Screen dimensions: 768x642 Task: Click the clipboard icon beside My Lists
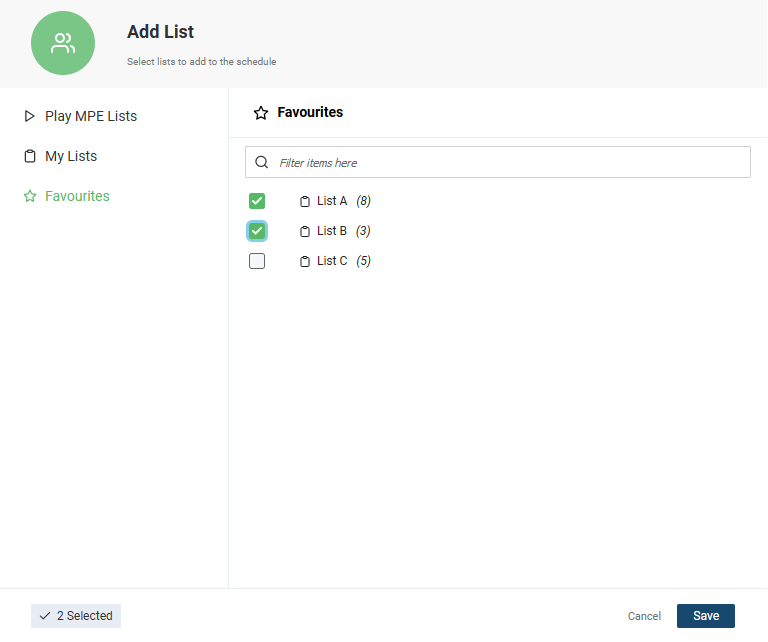coord(30,156)
